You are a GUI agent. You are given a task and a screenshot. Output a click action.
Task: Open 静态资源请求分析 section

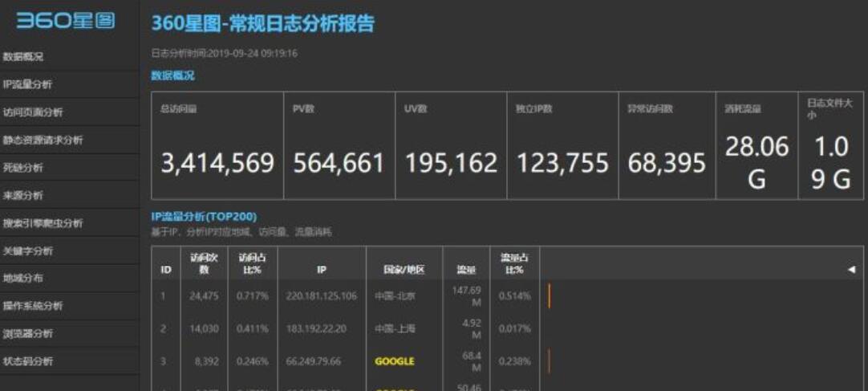[x=43, y=141]
